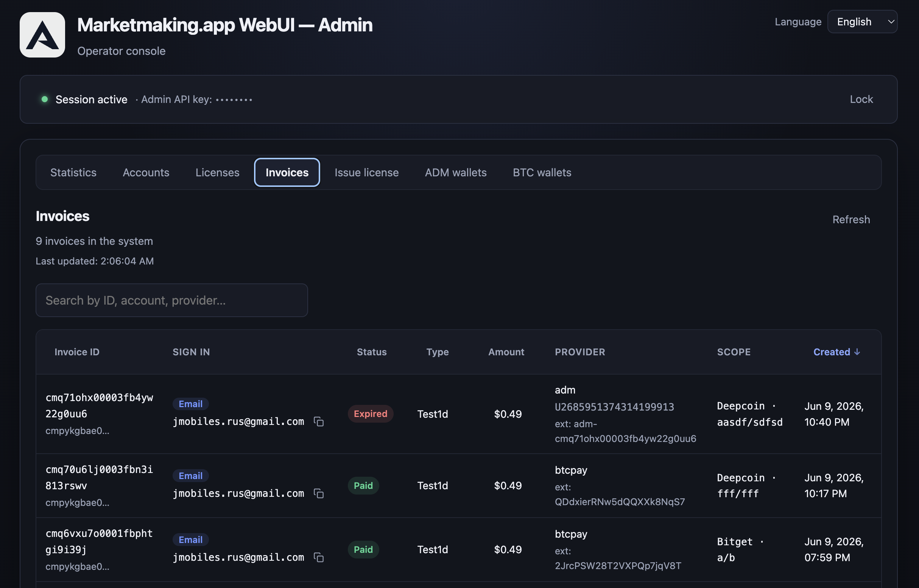Click Paid badge in Bitget a/b row
This screenshot has width=919, height=588.
[x=363, y=550]
